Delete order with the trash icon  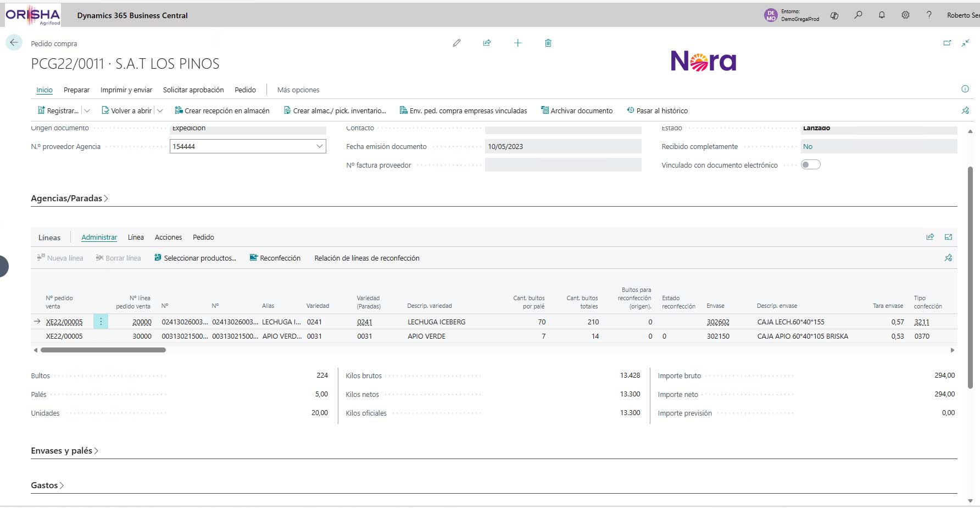pos(548,43)
